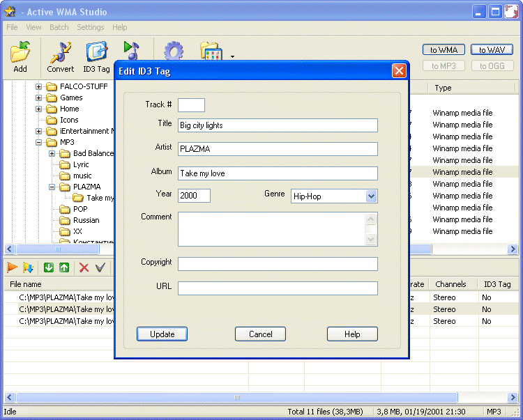Image resolution: width=523 pixels, height=420 pixels.
Task: Click the Year field showing 2000
Action: point(194,196)
